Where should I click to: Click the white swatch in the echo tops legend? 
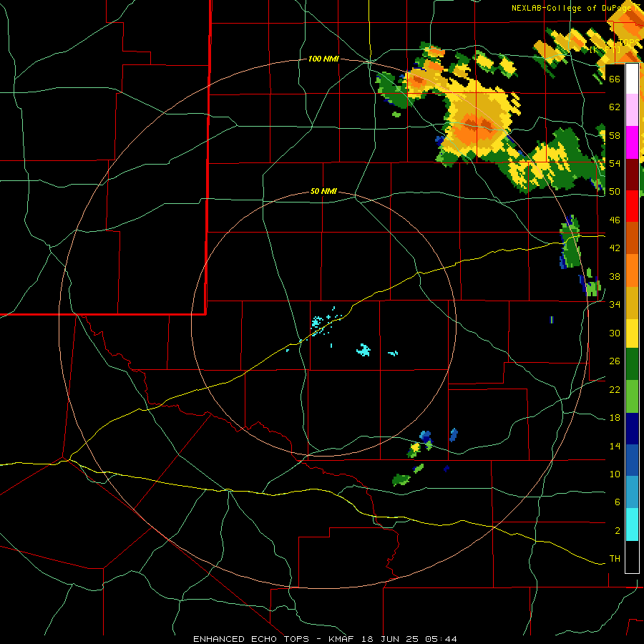point(632,79)
